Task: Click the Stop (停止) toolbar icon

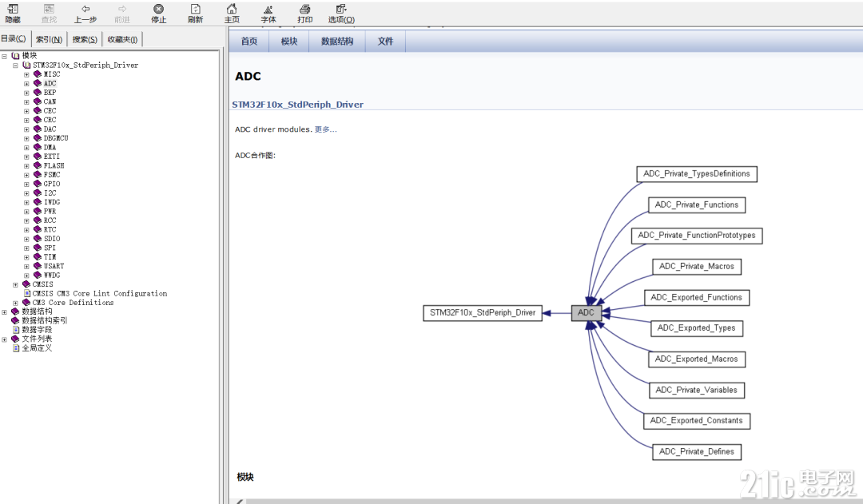Action: click(158, 10)
